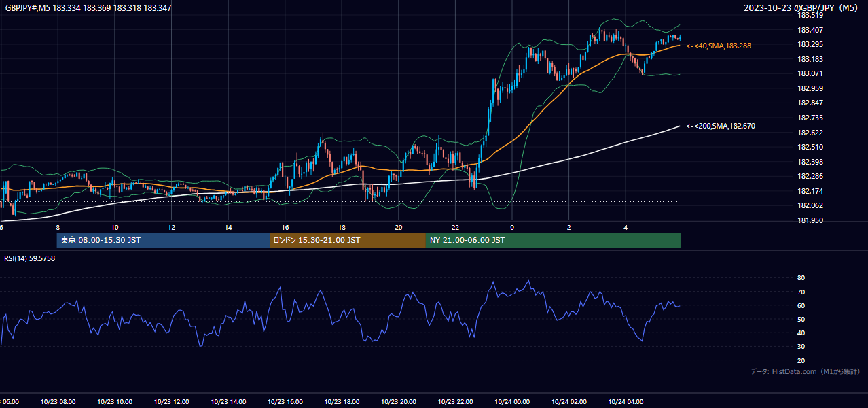Click bottom time label 10/23 10:00

115,401
